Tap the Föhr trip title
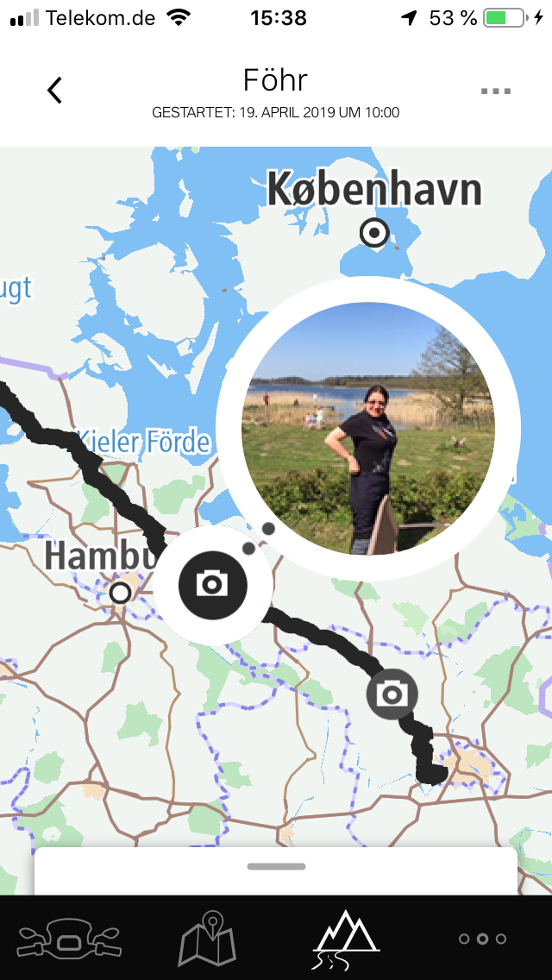Image resolution: width=552 pixels, height=980 pixels. tap(276, 80)
